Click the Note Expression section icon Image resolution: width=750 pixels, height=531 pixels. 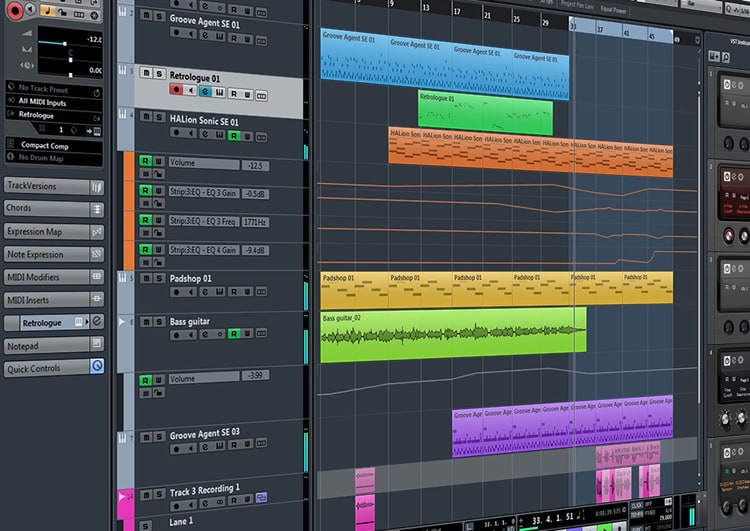(97, 254)
